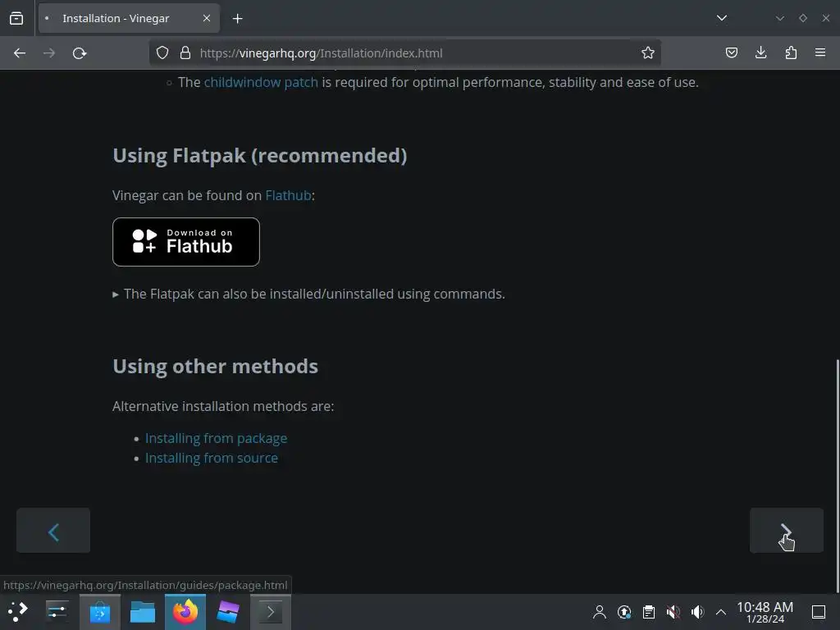This screenshot has height=630, width=840.
Task: Save page to Pocket
Action: tap(731, 53)
